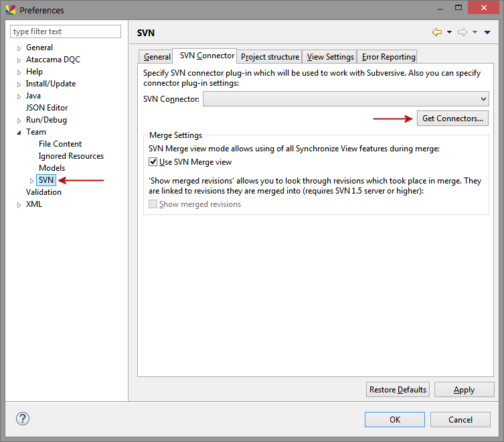
Task: Open the view menu triangle icon
Action: [x=487, y=32]
